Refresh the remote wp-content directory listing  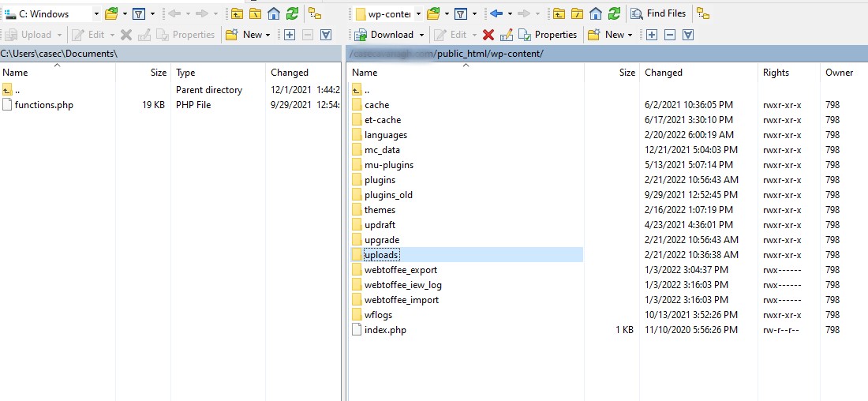tap(614, 13)
